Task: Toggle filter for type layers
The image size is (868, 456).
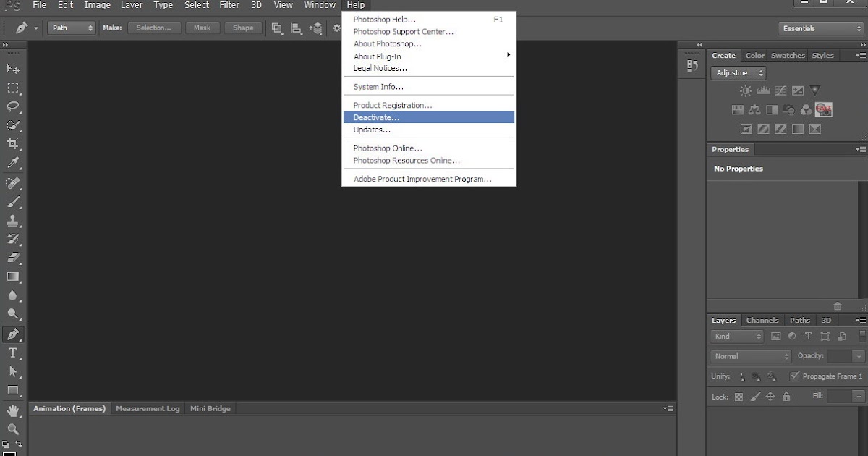Action: [x=808, y=337]
